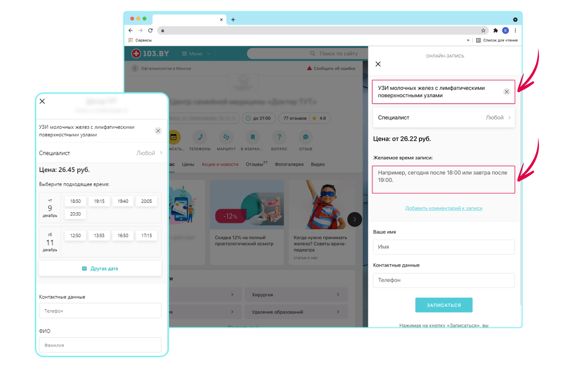
Task: Click Телефон field in desktop booking panel
Action: (444, 280)
